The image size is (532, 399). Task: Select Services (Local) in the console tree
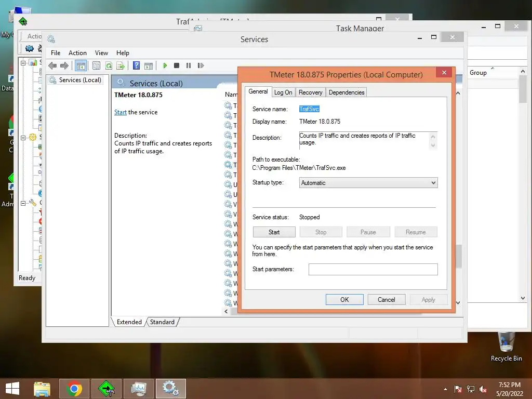(79, 79)
